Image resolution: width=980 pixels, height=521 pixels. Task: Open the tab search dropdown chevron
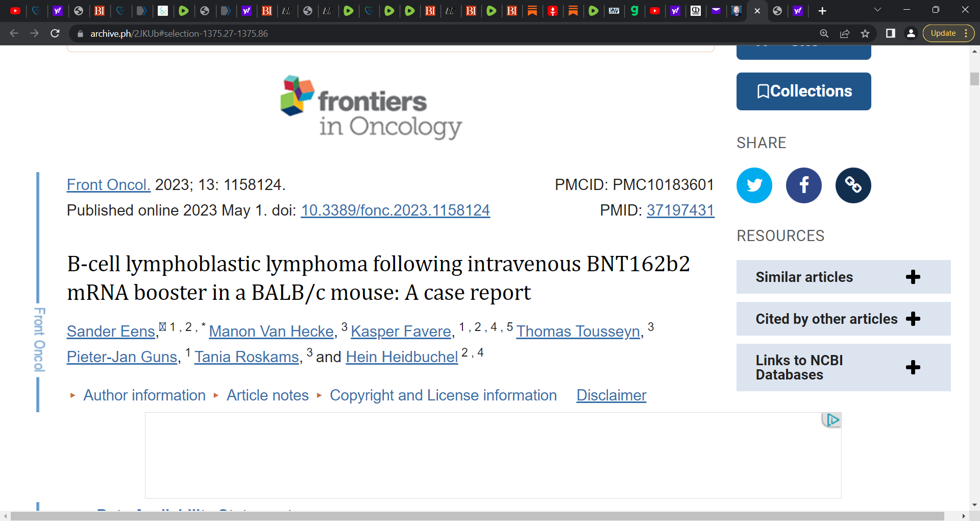click(878, 10)
